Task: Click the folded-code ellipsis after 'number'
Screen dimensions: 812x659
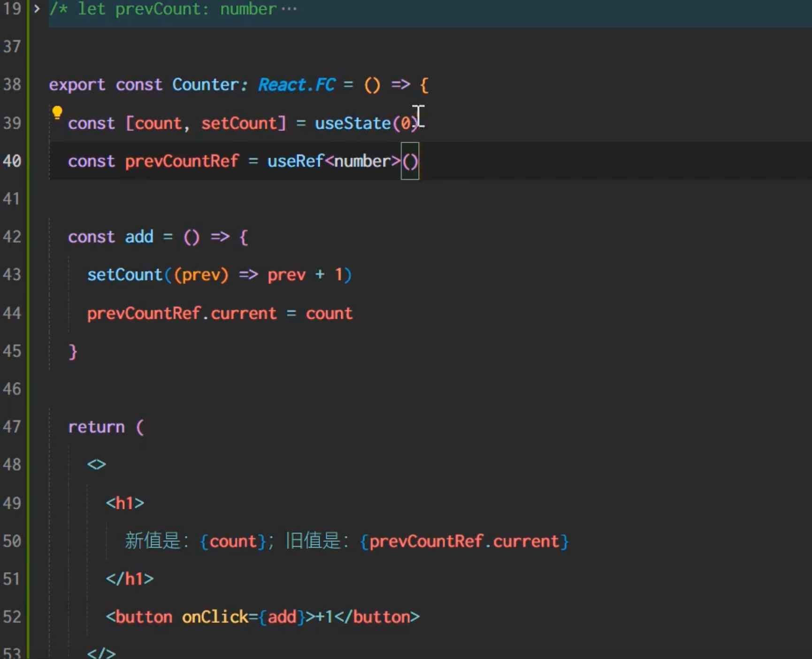Action: 289,9
